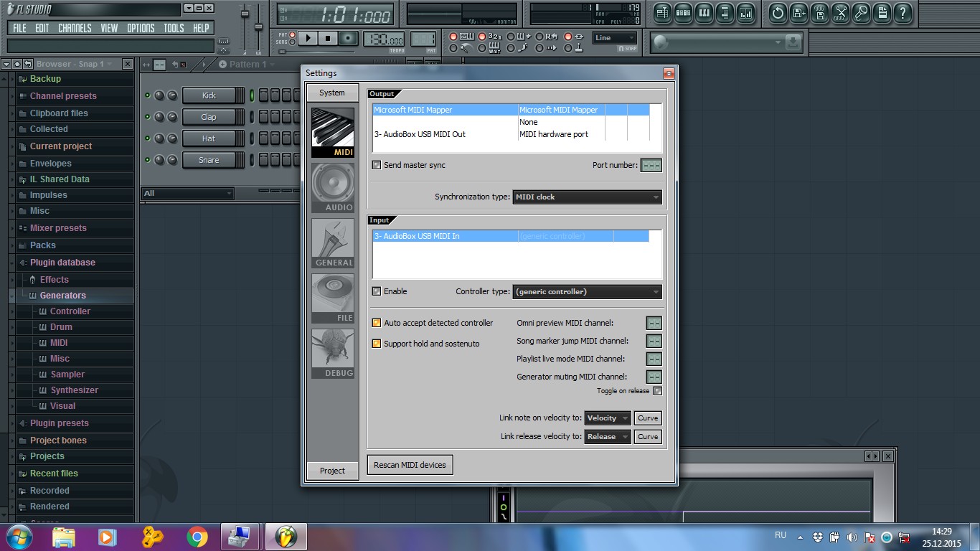The image size is (980, 551).
Task: Open the Velocity link dropdown
Action: [608, 418]
